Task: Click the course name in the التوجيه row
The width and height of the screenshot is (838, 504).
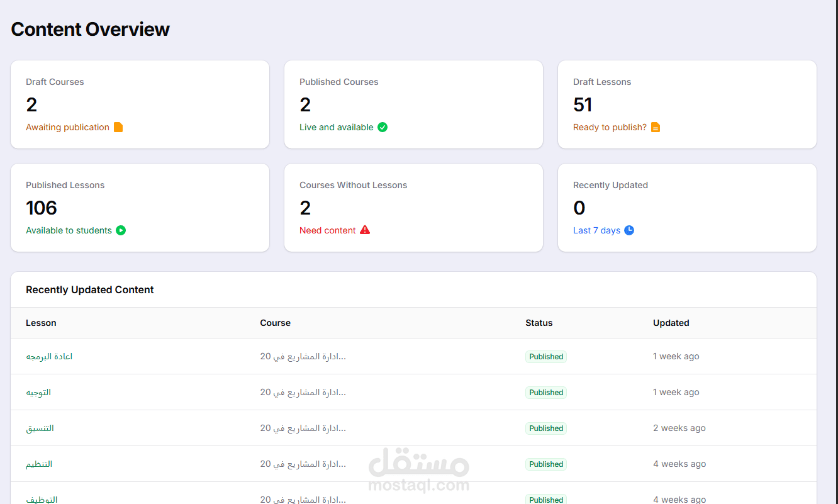Action: coord(303,392)
